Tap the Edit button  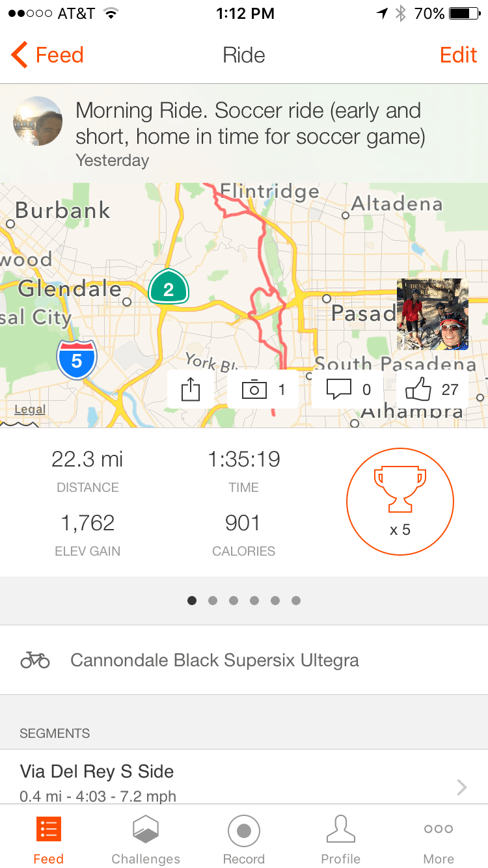tap(458, 55)
